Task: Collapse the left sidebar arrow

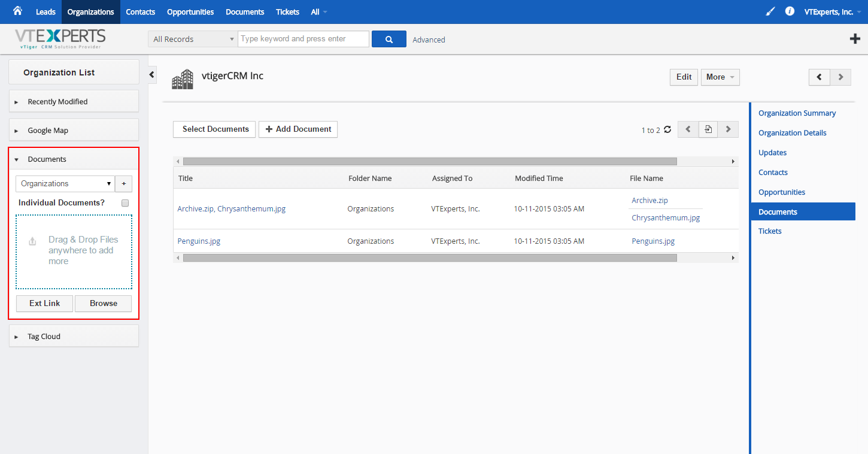Action: [x=151, y=74]
